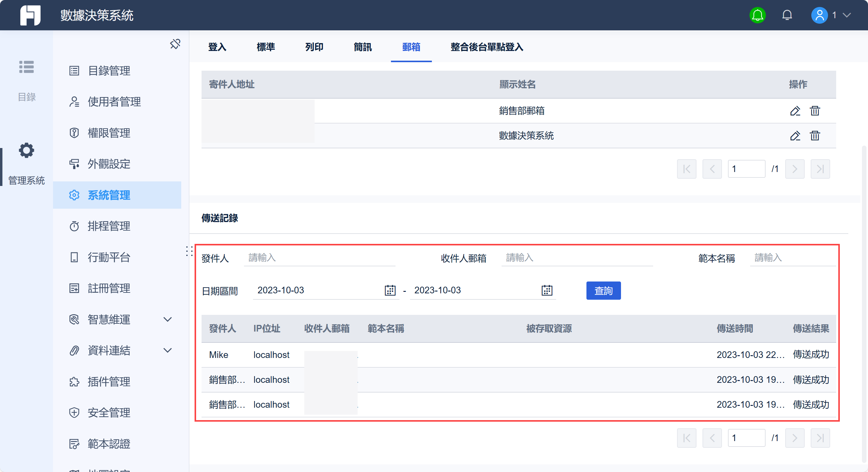
Task: Delete the 數據決策系統 sender row
Action: 814,136
